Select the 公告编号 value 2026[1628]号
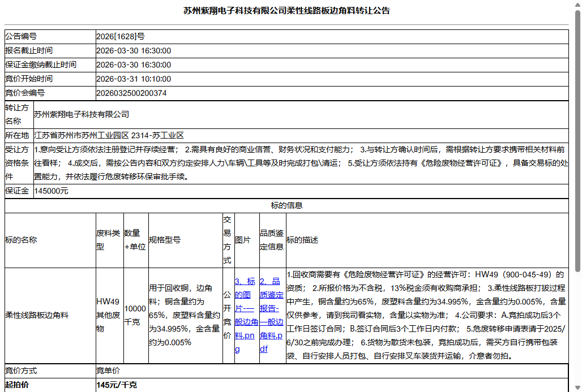The width and height of the screenshot is (582, 392). [121, 36]
